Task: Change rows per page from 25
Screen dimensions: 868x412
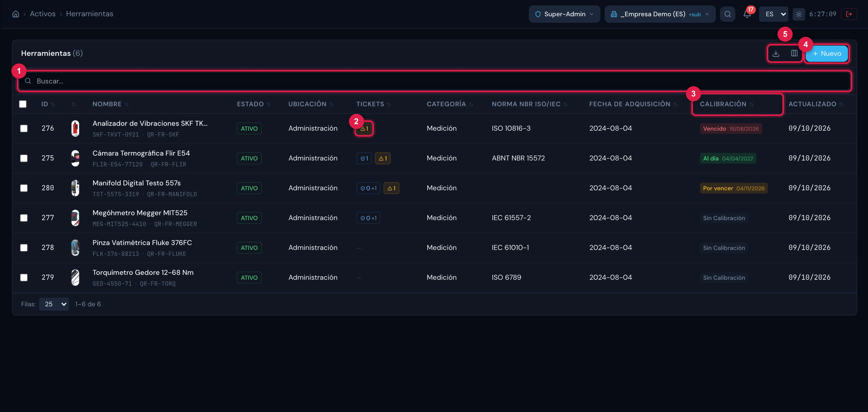Action: click(x=54, y=304)
